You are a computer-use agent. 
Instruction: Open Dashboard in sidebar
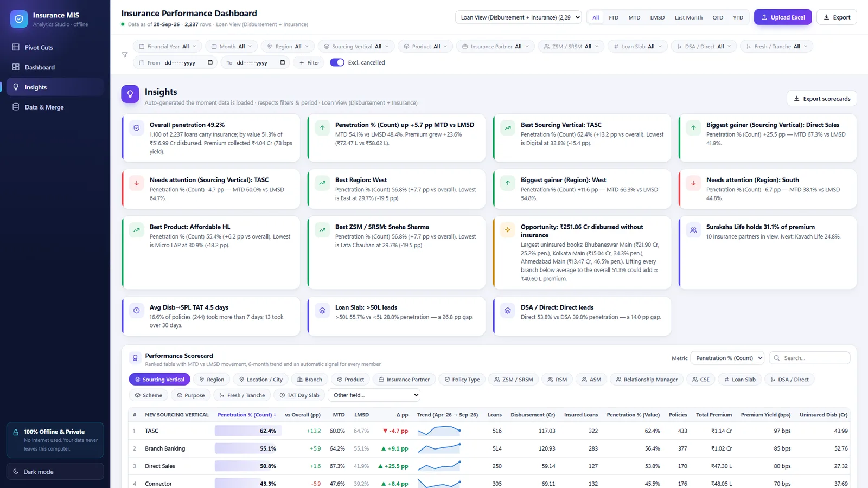[x=55, y=67]
